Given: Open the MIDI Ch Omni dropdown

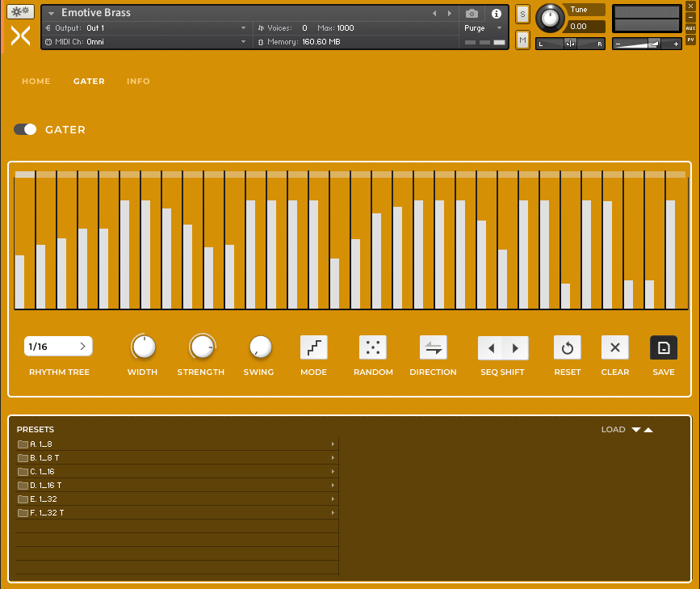Looking at the screenshot, I should point(145,42).
